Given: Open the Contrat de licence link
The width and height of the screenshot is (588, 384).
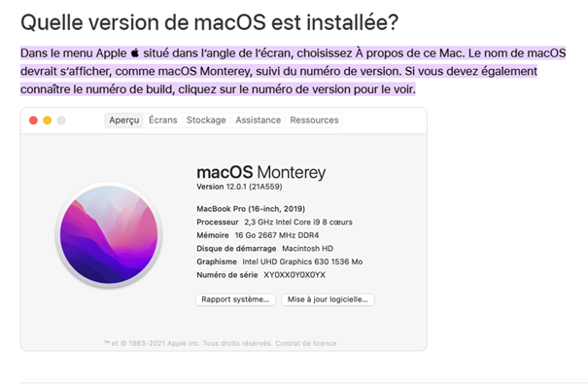Looking at the screenshot, I should pyautogui.click(x=305, y=343).
